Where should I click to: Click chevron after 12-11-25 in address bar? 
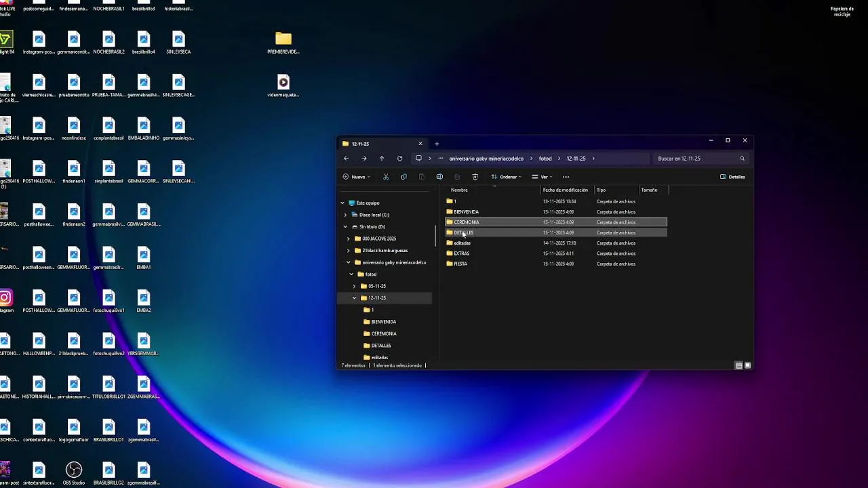pyautogui.click(x=593, y=159)
